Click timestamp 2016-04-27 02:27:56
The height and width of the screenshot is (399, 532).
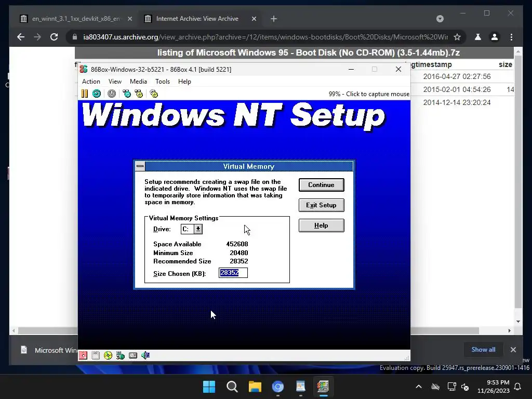click(457, 76)
